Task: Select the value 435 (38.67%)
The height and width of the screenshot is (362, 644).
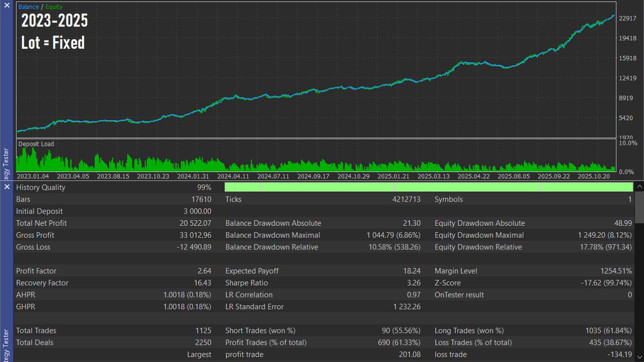Action: (x=610, y=343)
